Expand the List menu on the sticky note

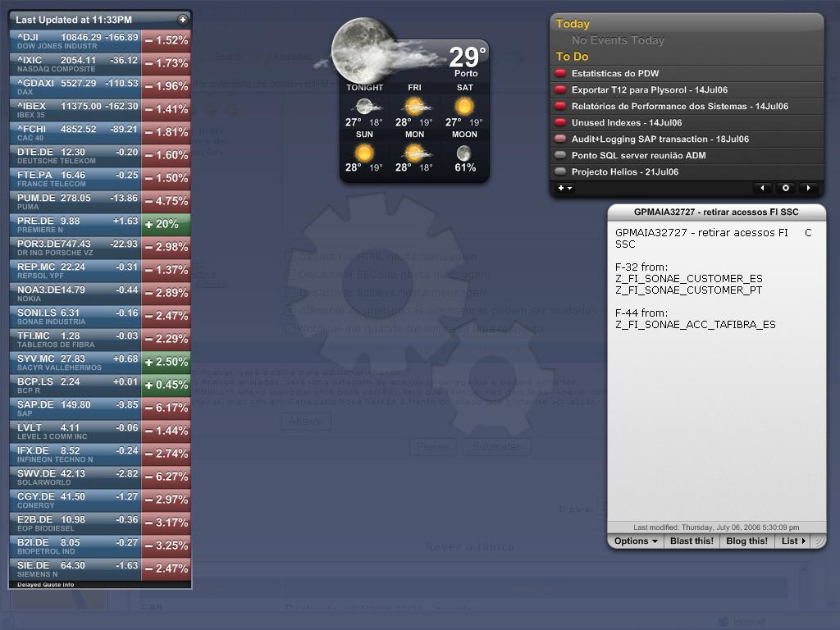tap(792, 541)
